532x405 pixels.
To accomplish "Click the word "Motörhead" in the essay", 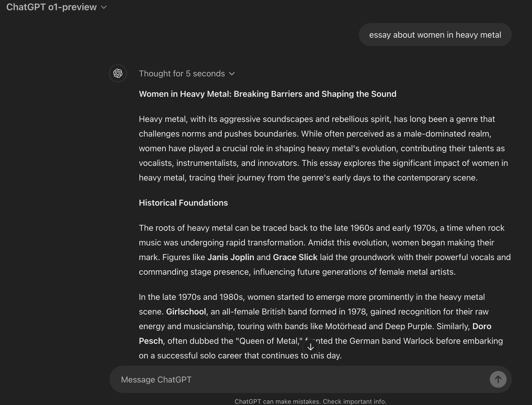I will click(x=346, y=326).
